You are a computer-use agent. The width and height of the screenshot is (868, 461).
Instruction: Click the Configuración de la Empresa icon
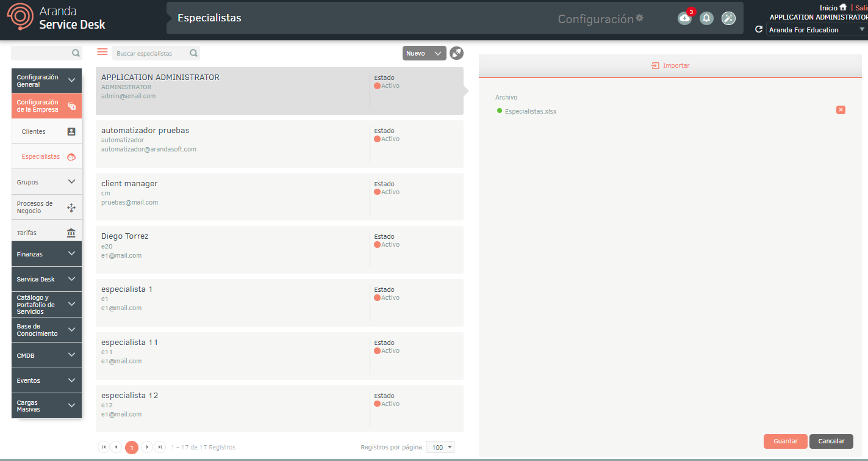pos(71,106)
